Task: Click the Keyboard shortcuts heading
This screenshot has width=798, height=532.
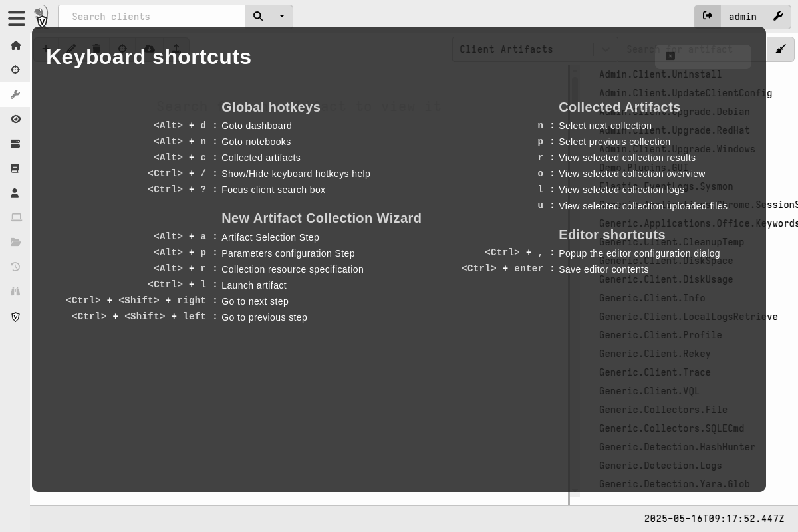Action: coord(148,57)
